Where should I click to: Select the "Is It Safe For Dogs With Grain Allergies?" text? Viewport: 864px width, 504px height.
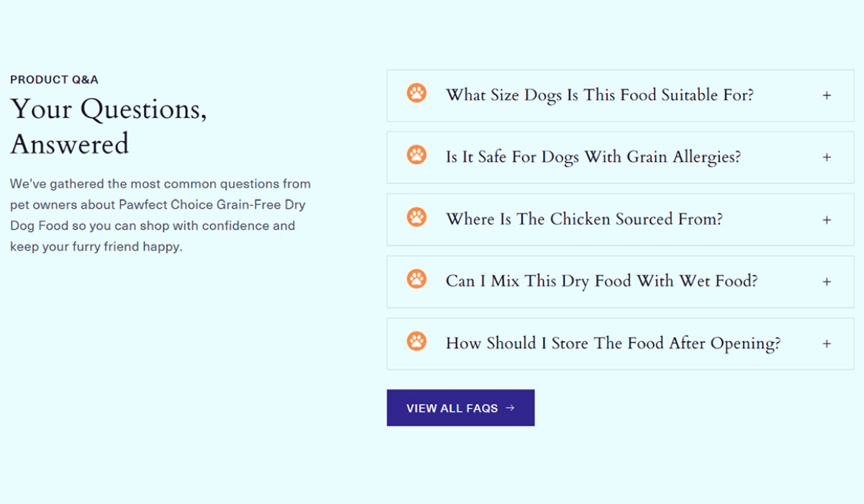(x=593, y=157)
